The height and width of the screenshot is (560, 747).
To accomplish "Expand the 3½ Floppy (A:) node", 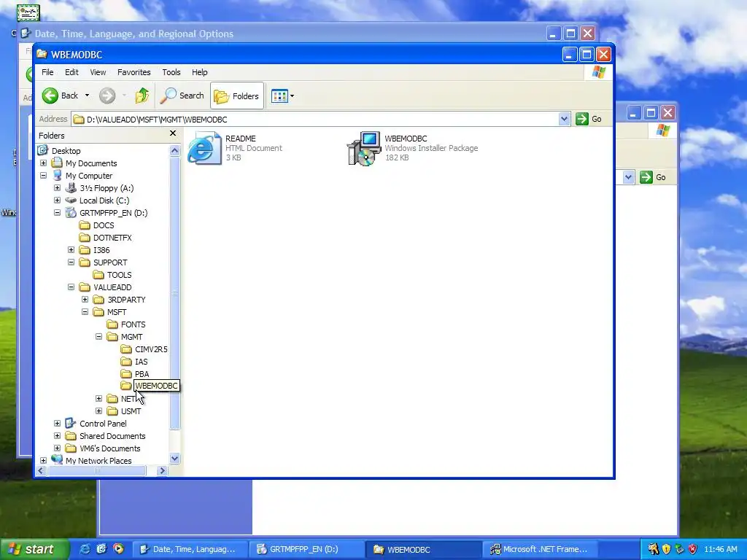I will [x=57, y=187].
